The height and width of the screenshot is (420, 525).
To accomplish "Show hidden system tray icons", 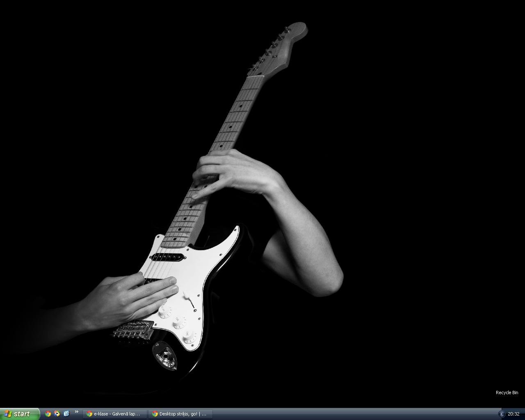I will pyautogui.click(x=501, y=414).
